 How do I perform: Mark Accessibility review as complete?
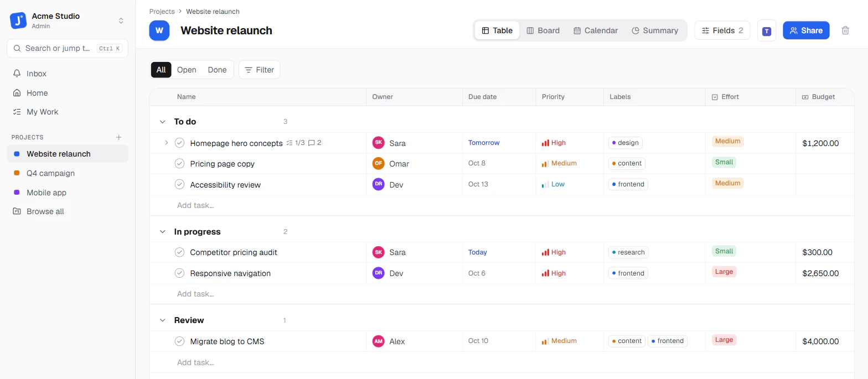(179, 184)
